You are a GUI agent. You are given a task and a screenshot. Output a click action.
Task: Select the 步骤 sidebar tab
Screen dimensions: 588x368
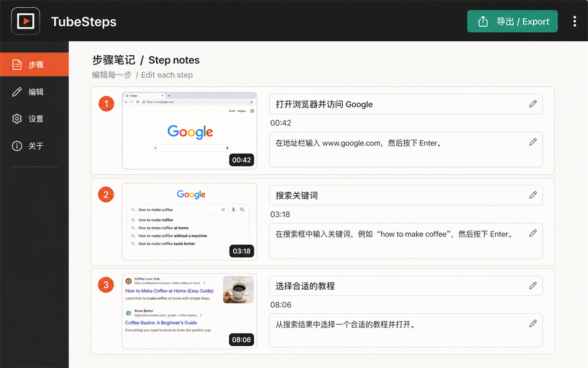pyautogui.click(x=34, y=64)
